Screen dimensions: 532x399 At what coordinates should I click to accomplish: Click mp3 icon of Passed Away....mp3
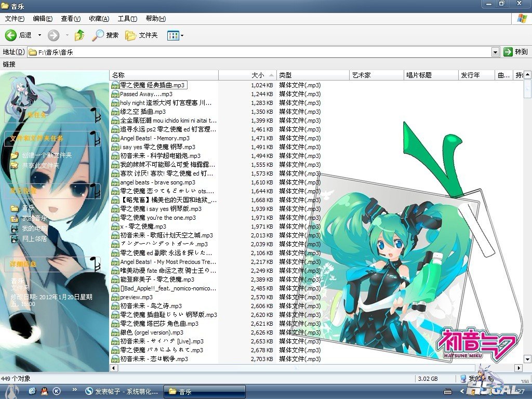point(115,94)
